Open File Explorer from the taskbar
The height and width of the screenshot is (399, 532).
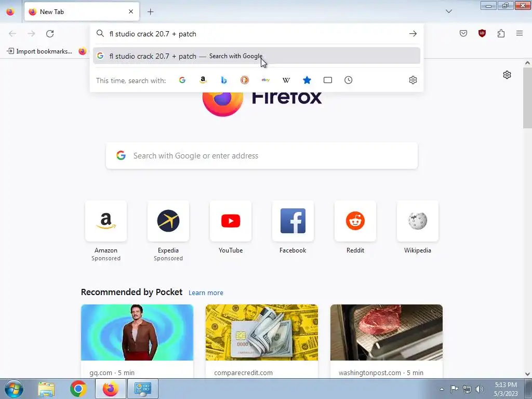coord(46,389)
